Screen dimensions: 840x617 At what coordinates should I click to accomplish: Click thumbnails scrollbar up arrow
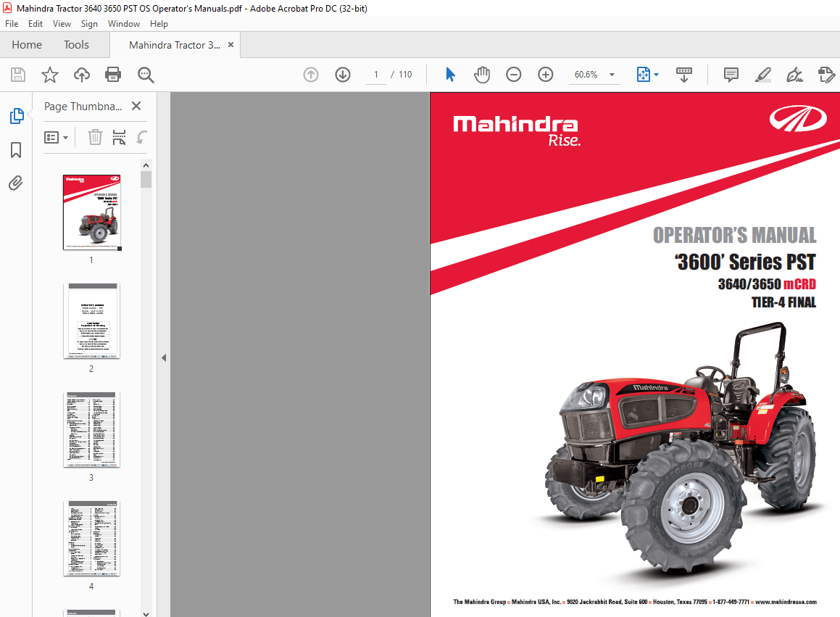146,165
